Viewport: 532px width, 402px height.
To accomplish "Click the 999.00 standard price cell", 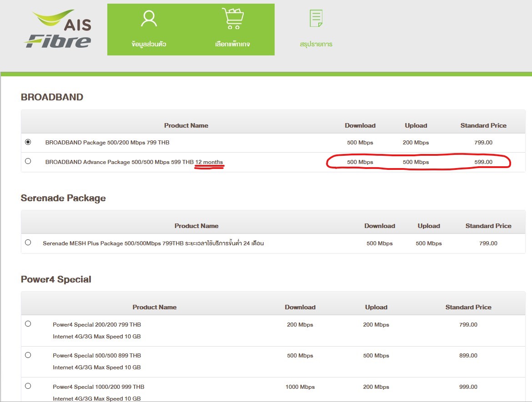I will tap(468, 387).
